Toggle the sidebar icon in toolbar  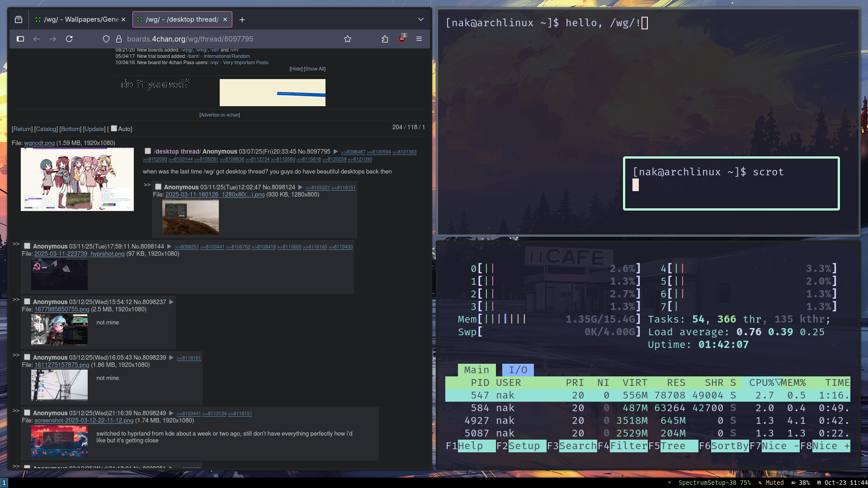pos(20,39)
